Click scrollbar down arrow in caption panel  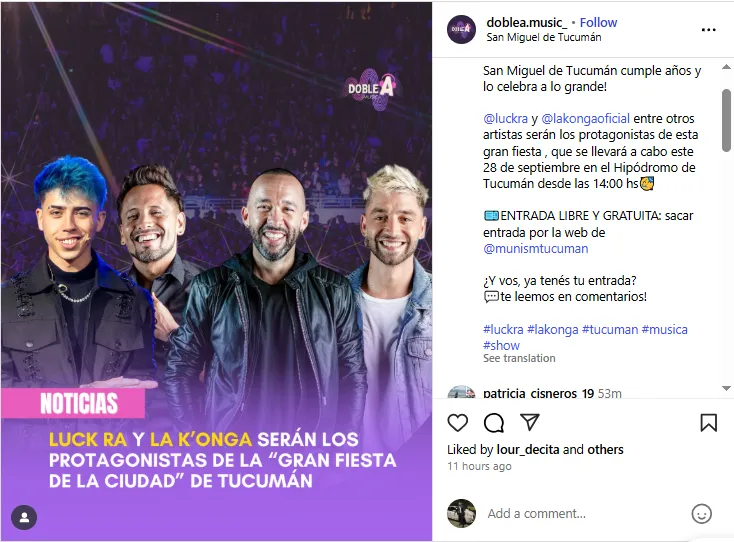[726, 388]
